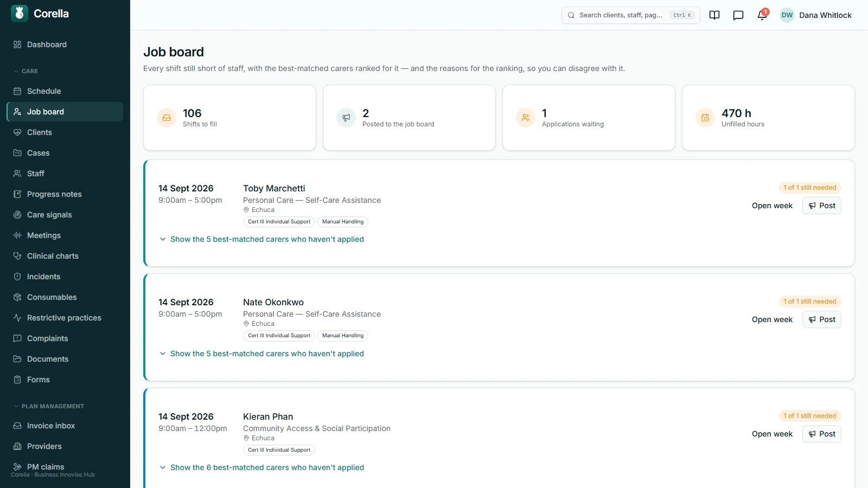The image size is (868, 488).
Task: Collapse the CARE sidebar section
Action: 26,71
